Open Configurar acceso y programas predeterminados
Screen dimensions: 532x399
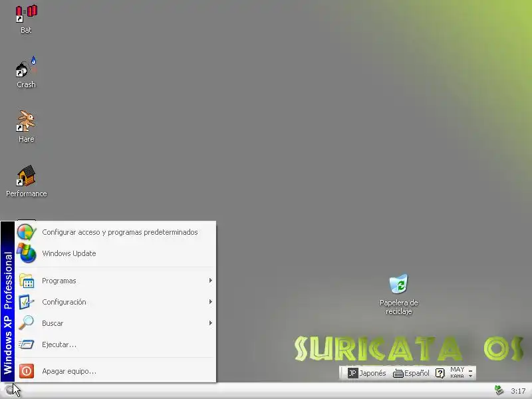click(115, 232)
